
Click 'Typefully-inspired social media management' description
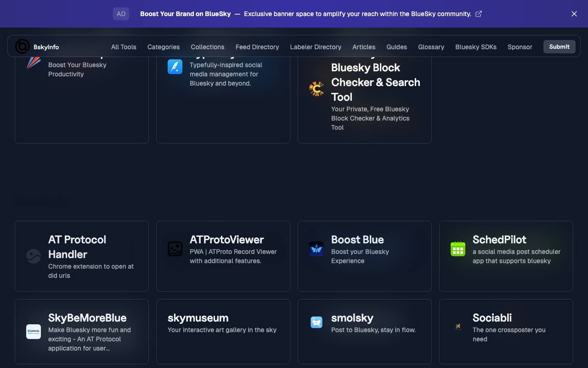coord(226,74)
